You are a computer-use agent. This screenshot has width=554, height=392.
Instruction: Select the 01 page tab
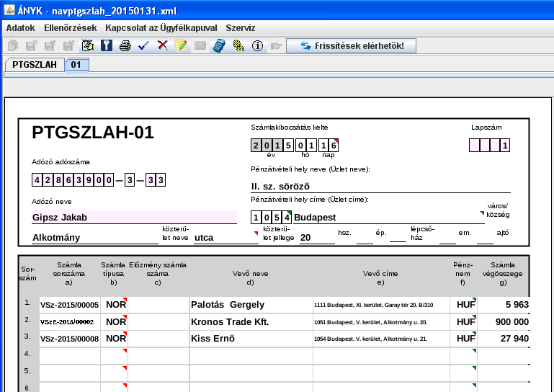click(76, 65)
